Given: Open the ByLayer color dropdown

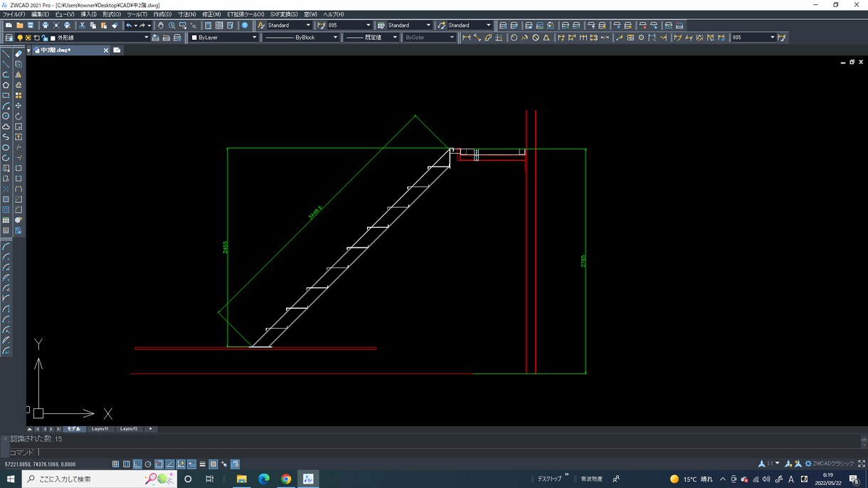Looking at the screenshot, I should (224, 38).
